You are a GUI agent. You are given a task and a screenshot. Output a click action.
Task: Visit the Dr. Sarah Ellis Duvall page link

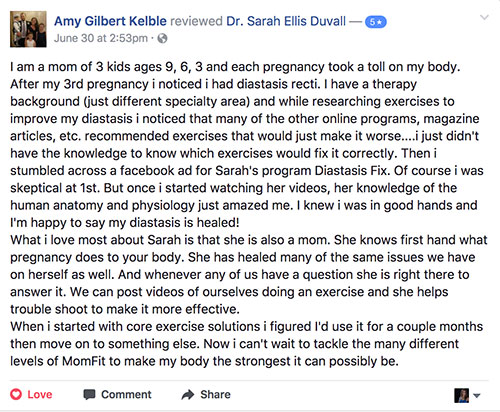[x=286, y=21]
